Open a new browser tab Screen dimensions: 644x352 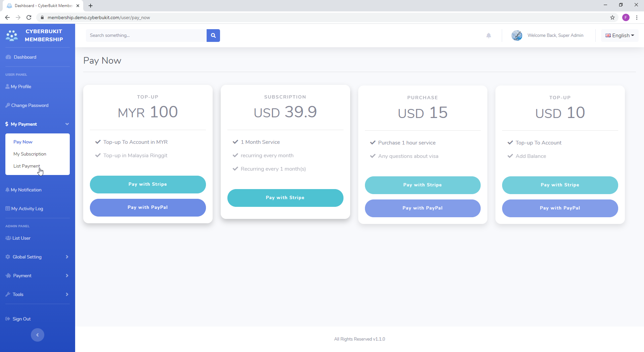[x=91, y=6]
